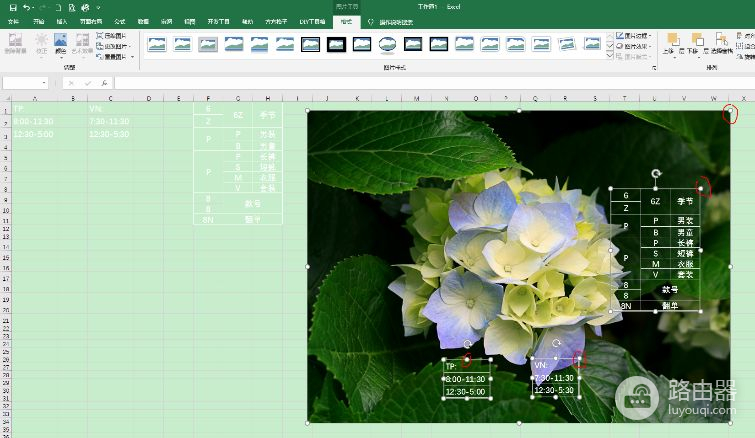Open the picture Color adjustment icon
755x438 pixels.
point(61,42)
